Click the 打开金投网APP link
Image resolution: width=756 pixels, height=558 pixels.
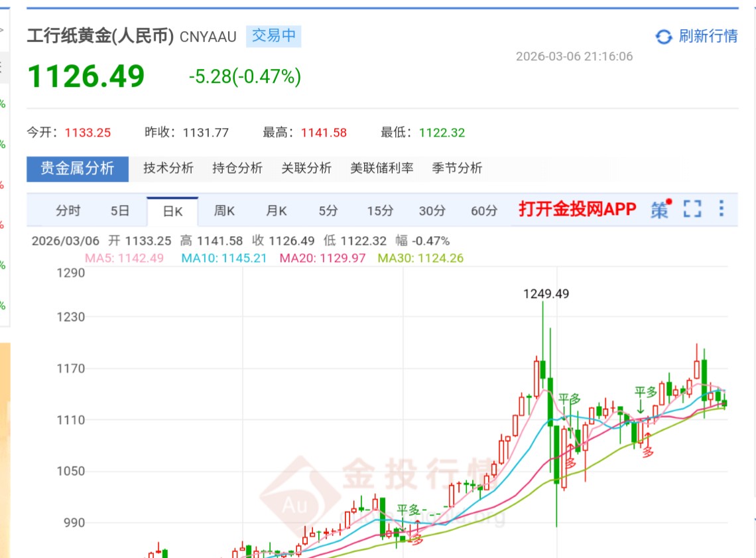[x=578, y=209]
